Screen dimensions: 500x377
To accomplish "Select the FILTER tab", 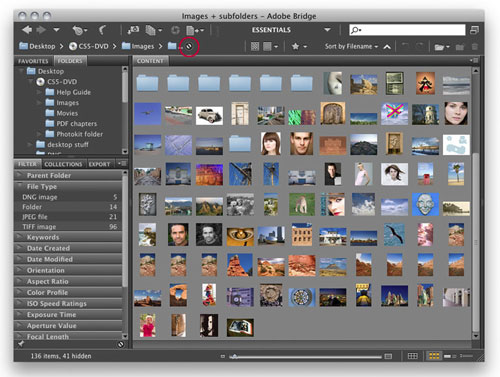I will pos(27,164).
